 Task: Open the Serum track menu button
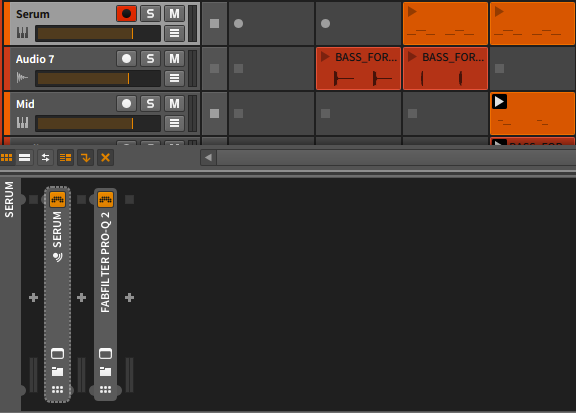click(x=174, y=33)
